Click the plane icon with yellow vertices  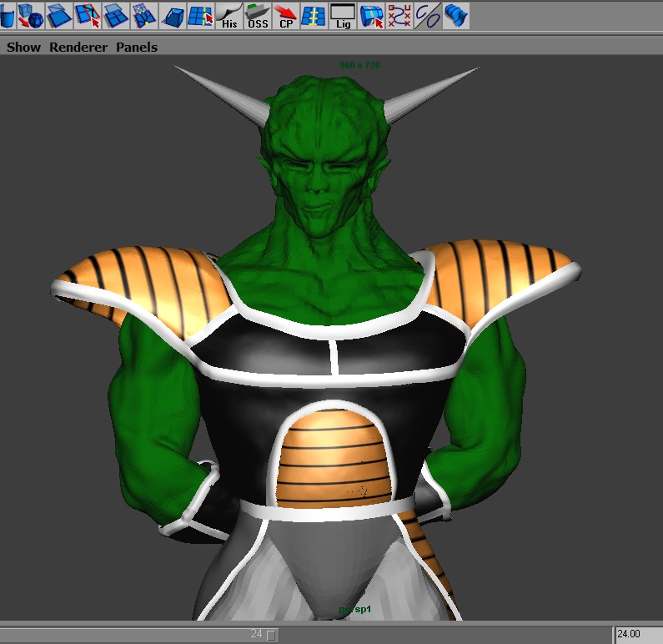coord(144,16)
